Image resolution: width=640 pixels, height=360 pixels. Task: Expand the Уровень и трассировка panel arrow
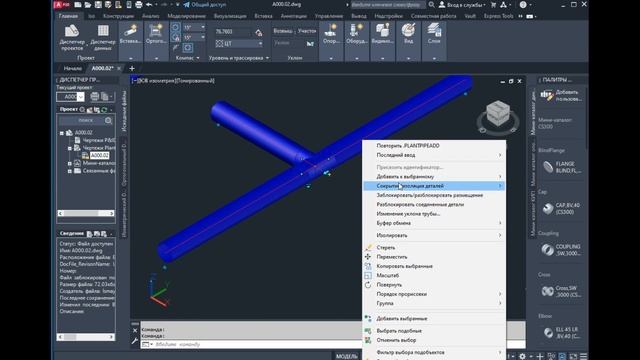pos(267,58)
